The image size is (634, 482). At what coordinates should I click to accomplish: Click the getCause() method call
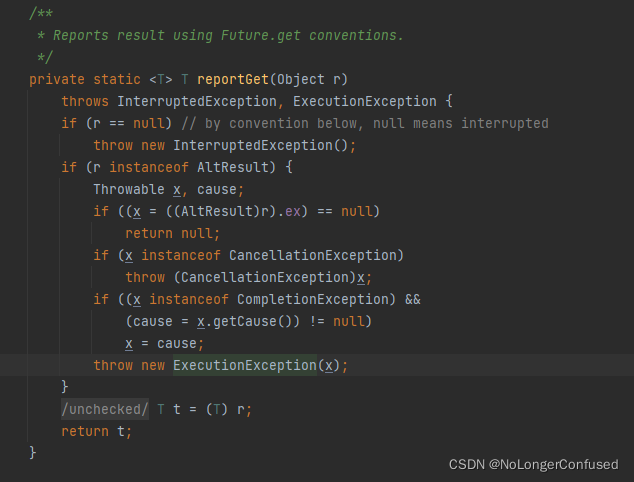(x=250, y=321)
